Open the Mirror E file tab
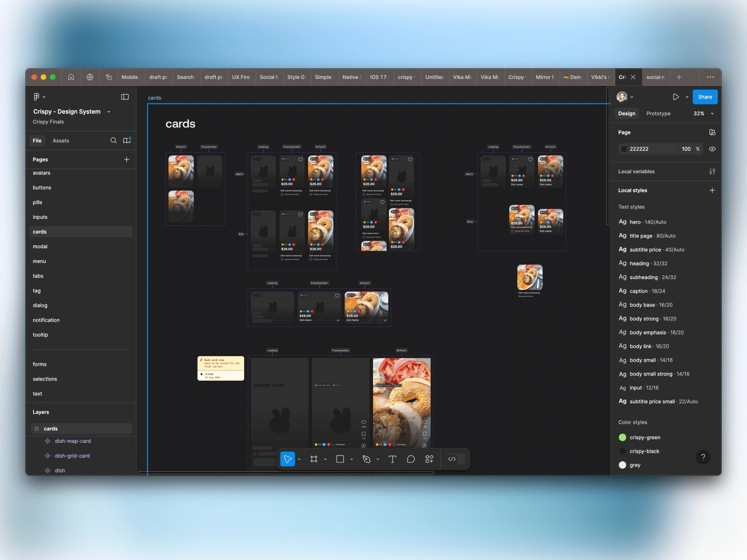 545,77
